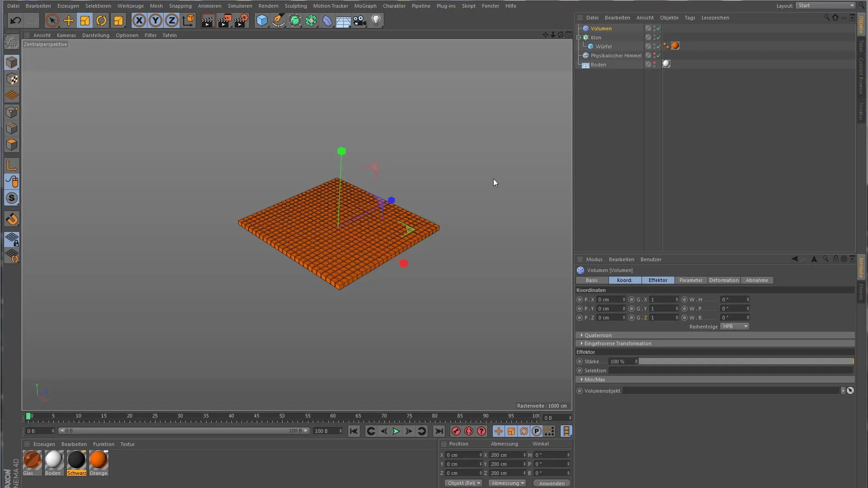Toggle P.X animation circle
Image resolution: width=868 pixels, height=488 pixels.
pyautogui.click(x=580, y=300)
